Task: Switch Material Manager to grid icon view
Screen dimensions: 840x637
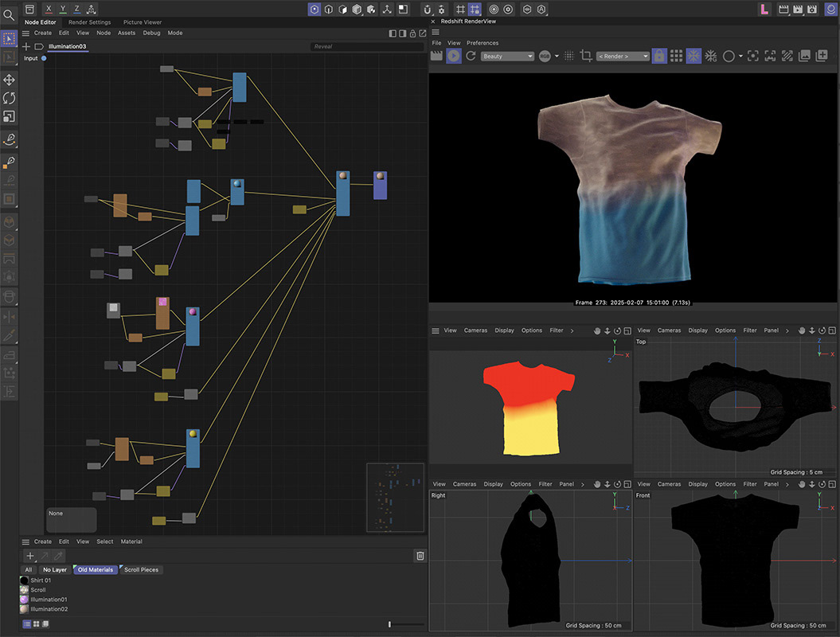Action: coord(37,624)
